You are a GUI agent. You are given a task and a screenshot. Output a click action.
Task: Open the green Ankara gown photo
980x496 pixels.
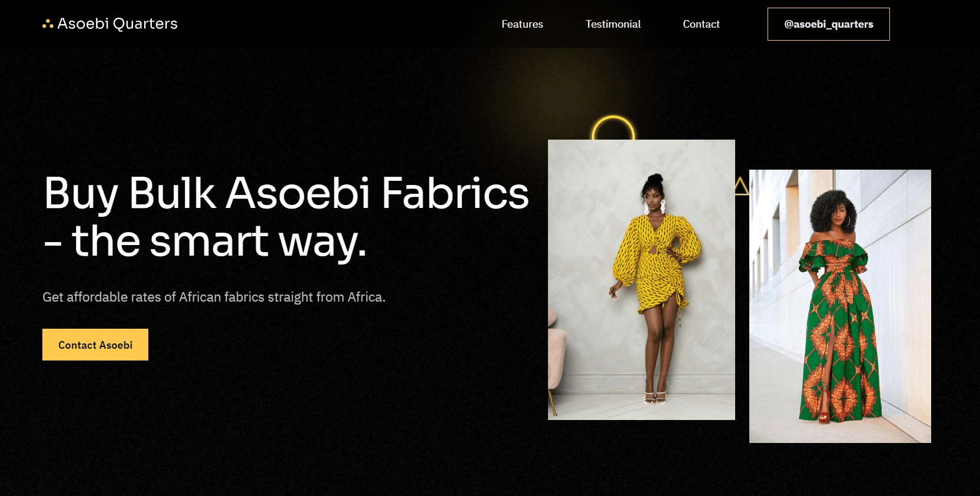coord(840,306)
